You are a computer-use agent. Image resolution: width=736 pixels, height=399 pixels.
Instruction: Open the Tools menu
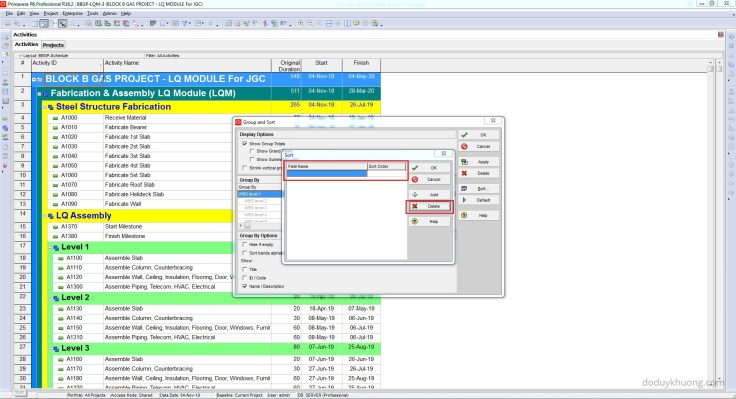[92, 14]
